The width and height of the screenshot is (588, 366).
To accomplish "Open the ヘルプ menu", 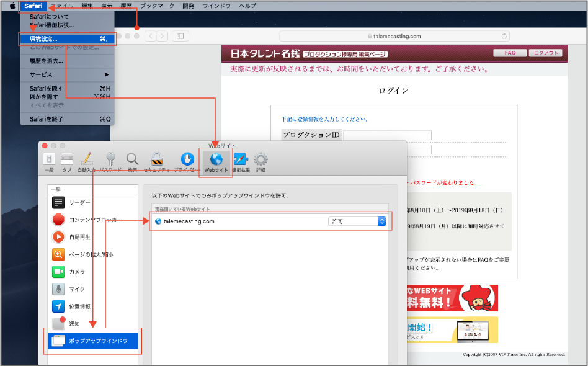I will click(x=247, y=6).
